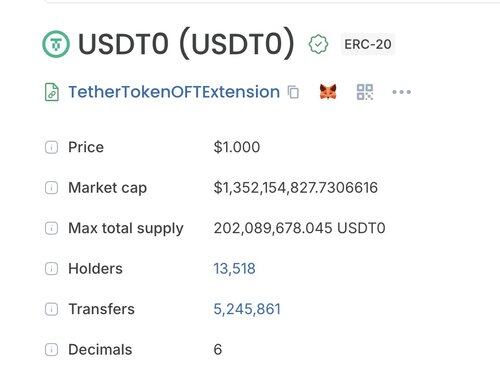
Task: Copy the TetherTokenOFTExtension contract address
Action: click(293, 92)
